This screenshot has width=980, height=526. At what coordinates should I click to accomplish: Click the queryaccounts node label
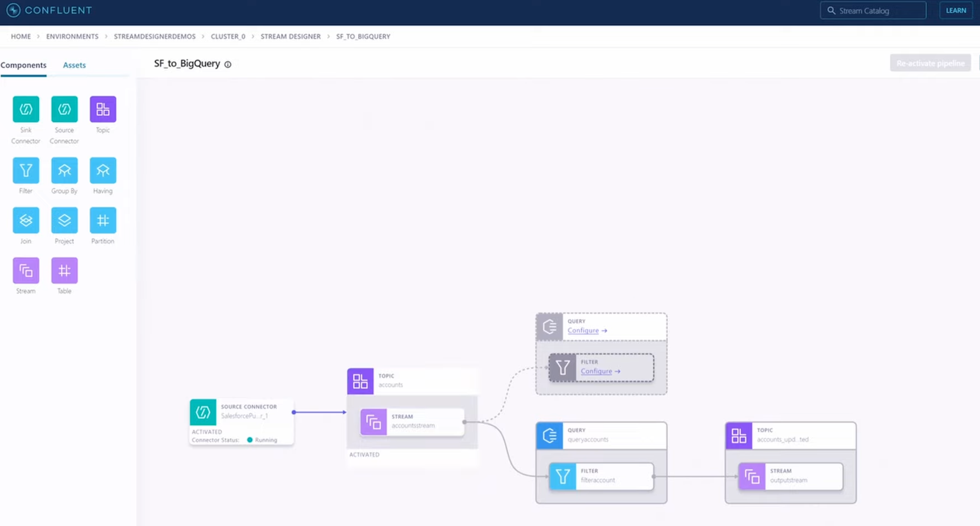[588, 439]
